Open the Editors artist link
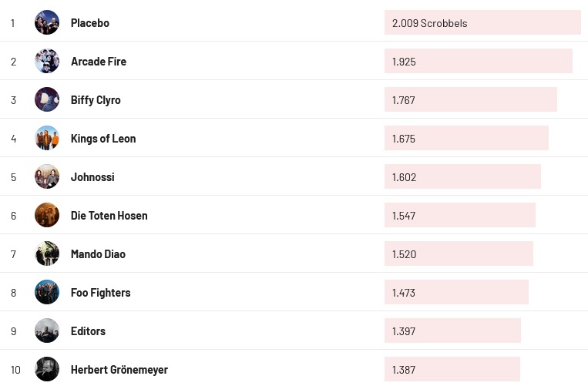 88,331
